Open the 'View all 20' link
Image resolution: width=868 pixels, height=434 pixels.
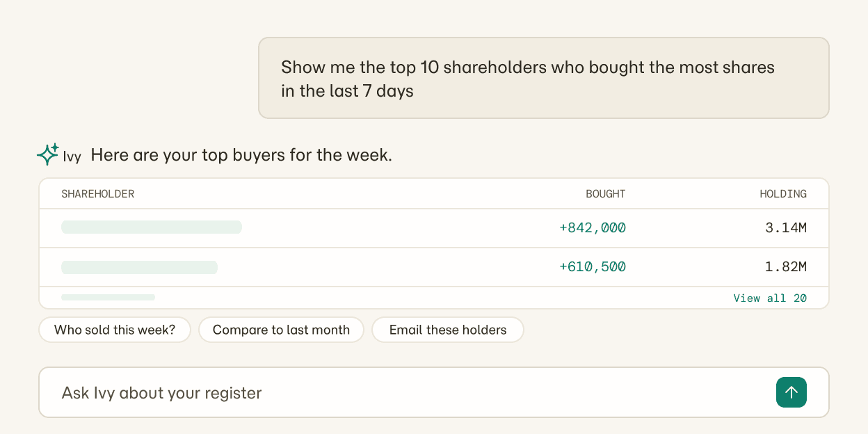coord(770,298)
